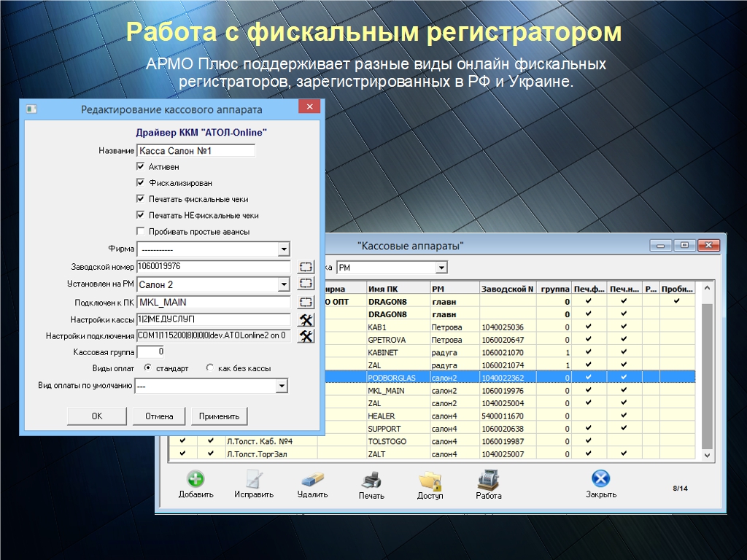Toggle the Активен checkbox
Viewport: 747px width, 560px height.
141,167
